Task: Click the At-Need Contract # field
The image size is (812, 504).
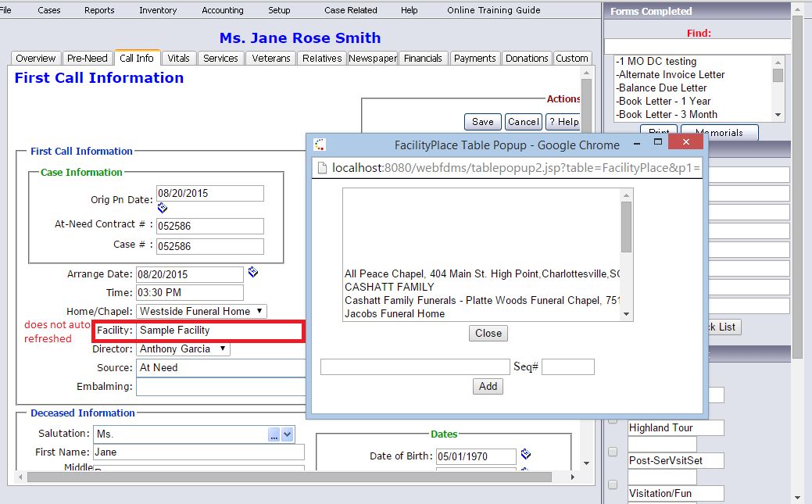Action: (210, 226)
